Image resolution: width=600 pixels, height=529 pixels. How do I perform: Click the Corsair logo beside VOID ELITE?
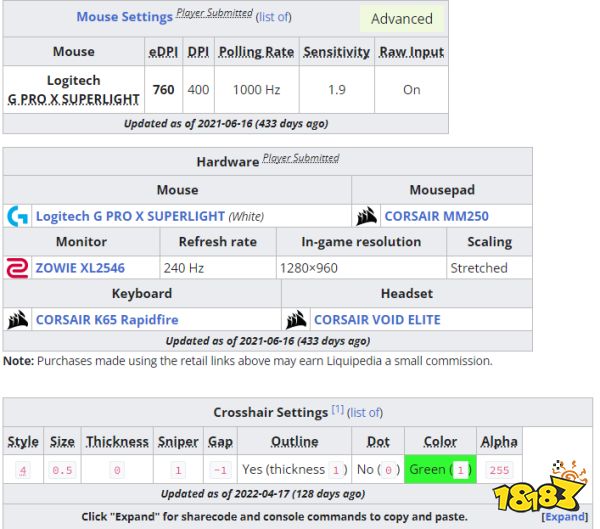click(296, 320)
